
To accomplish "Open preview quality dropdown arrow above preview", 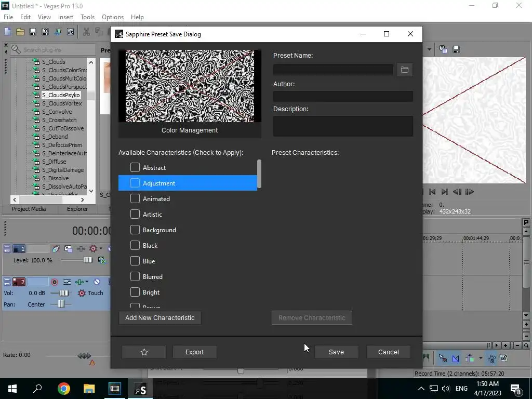I will point(429,49).
